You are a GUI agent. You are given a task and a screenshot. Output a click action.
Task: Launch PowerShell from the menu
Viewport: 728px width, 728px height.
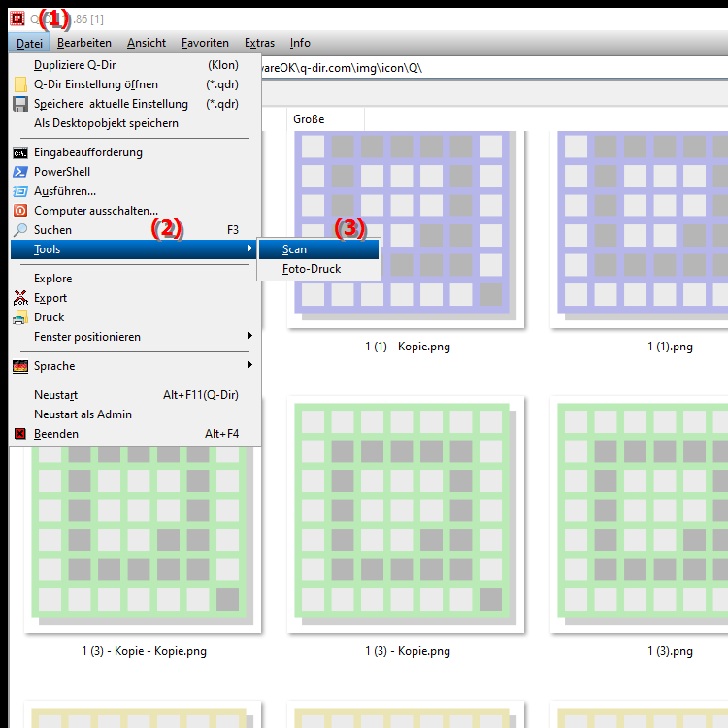coord(135,172)
